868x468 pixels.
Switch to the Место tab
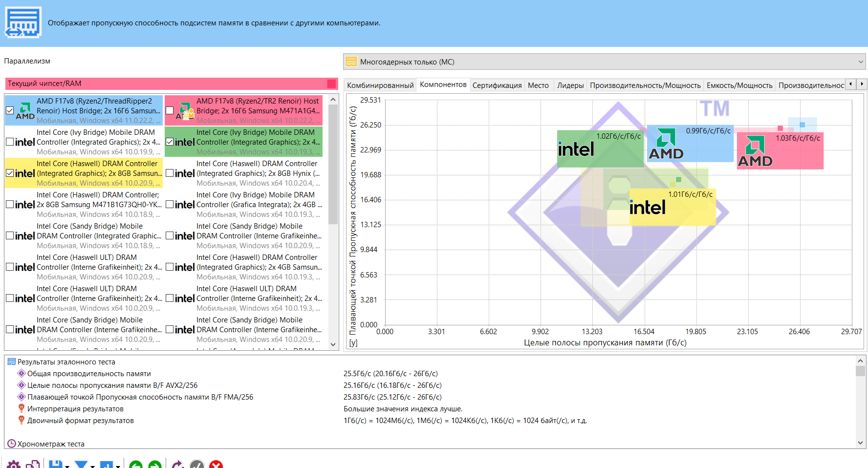[x=538, y=85]
